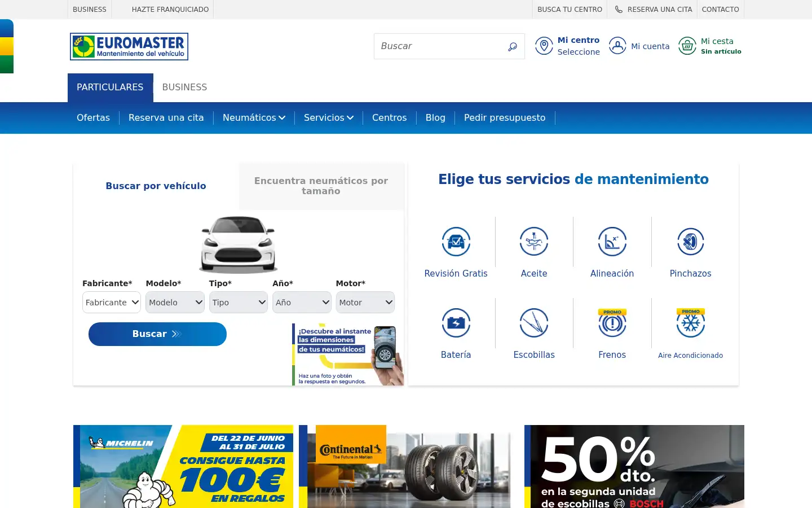The width and height of the screenshot is (812, 508).
Task: Click the Frenos service label
Action: click(612, 355)
